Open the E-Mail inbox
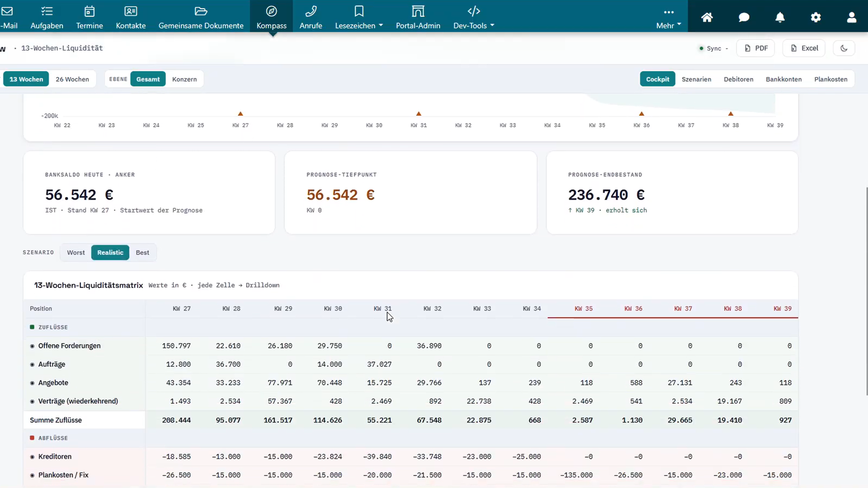The width and height of the screenshot is (868, 488). pos(8,17)
